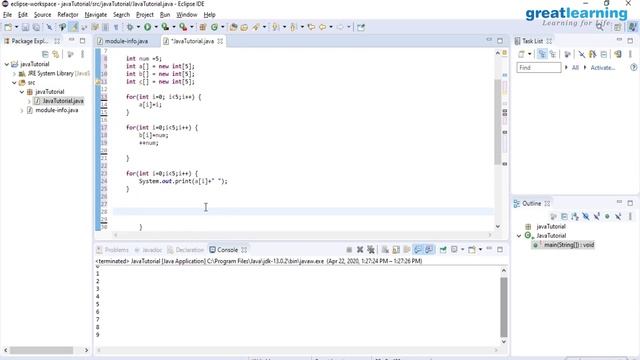Open the New file dropdown arrow
The image size is (640, 360).
[16, 27]
